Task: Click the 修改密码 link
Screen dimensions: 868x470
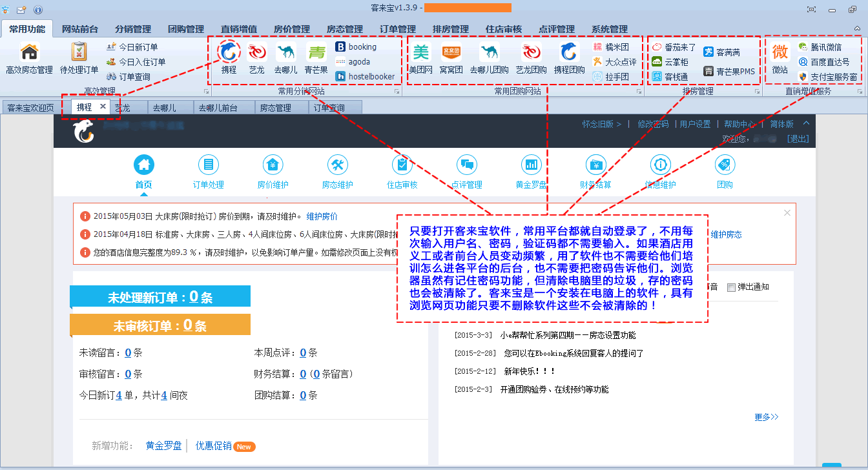Action: click(653, 124)
